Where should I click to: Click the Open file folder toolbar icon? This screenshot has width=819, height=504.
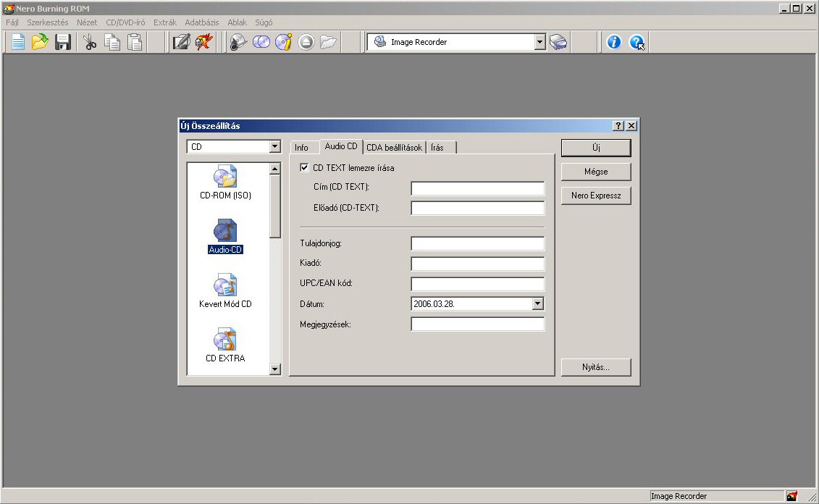(x=40, y=42)
